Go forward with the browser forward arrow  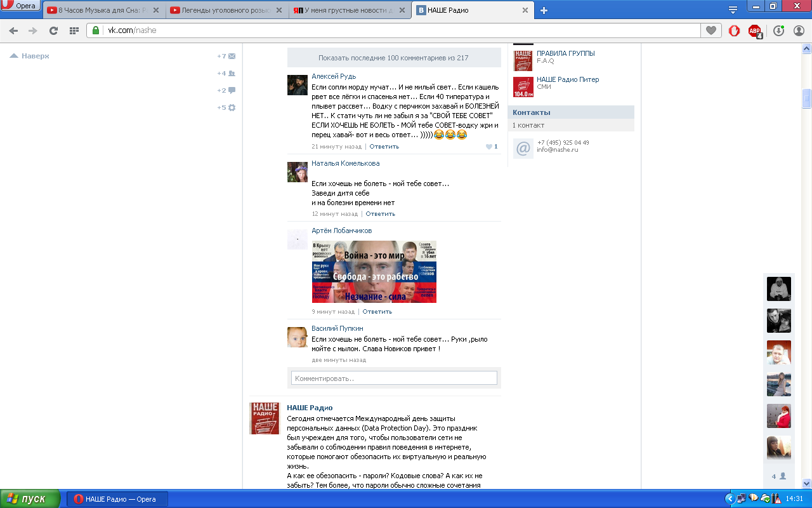[x=33, y=30]
